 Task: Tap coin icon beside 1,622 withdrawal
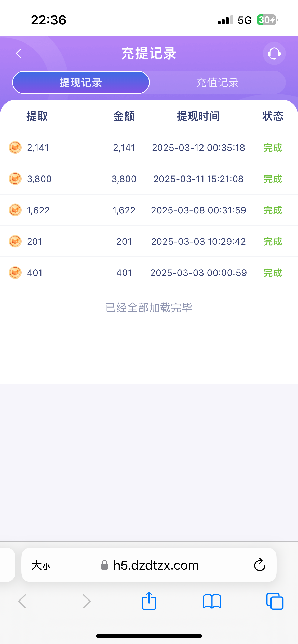15,210
